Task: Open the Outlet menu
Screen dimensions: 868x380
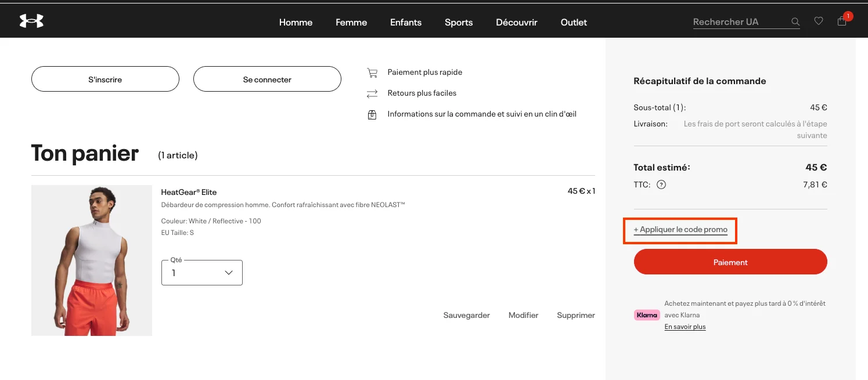Action: tap(574, 22)
